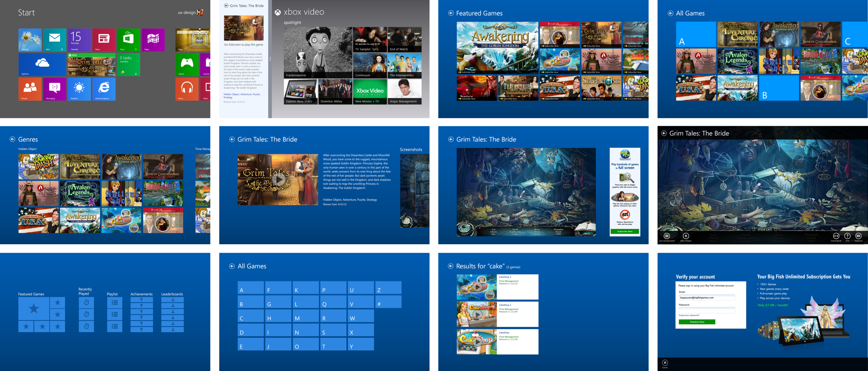Select letter Z in All Games letter grid
868x371 pixels.
coord(388,288)
